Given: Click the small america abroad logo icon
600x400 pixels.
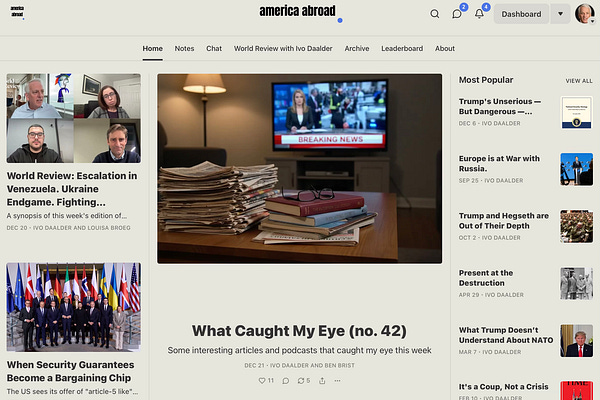Looking at the screenshot, I should (17, 11).
